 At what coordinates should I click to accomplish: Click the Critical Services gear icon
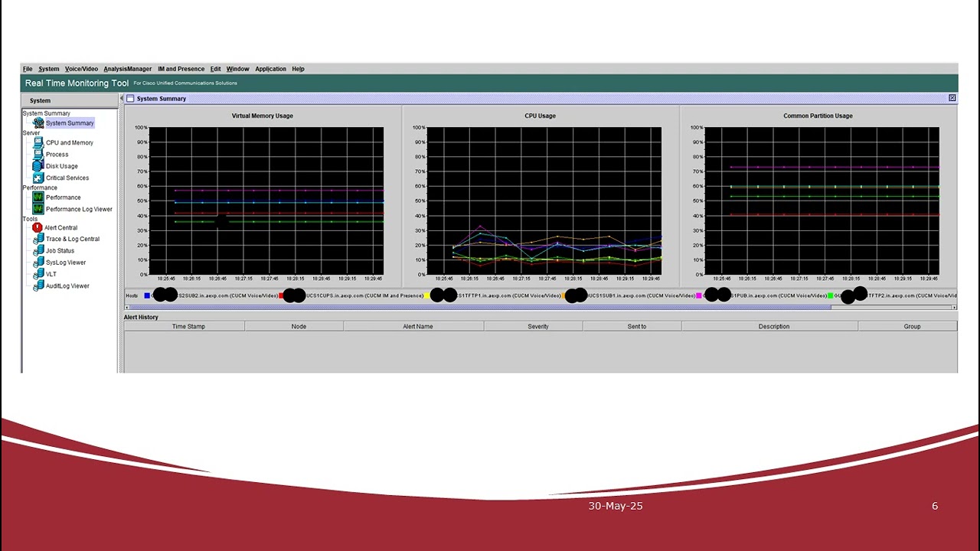pos(38,178)
